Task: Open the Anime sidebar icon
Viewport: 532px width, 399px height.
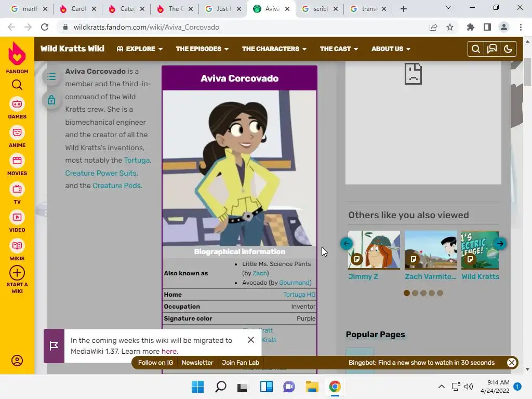Action: (x=17, y=132)
